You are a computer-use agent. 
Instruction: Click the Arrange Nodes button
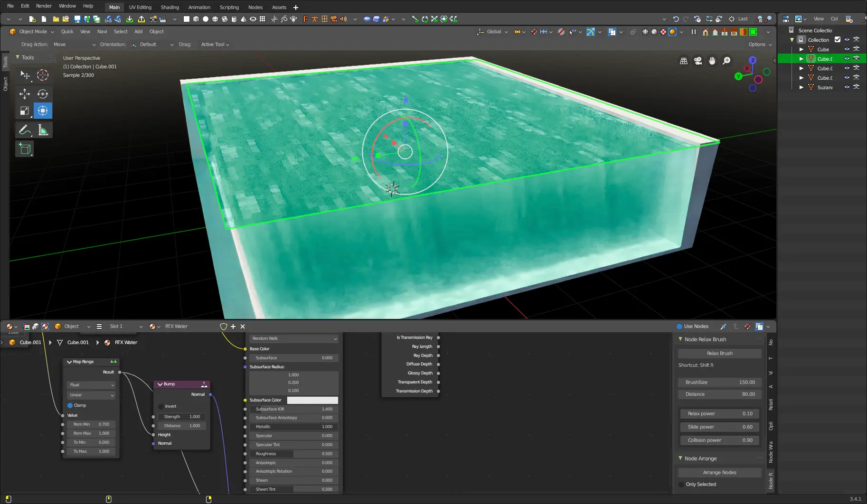[x=719, y=472]
